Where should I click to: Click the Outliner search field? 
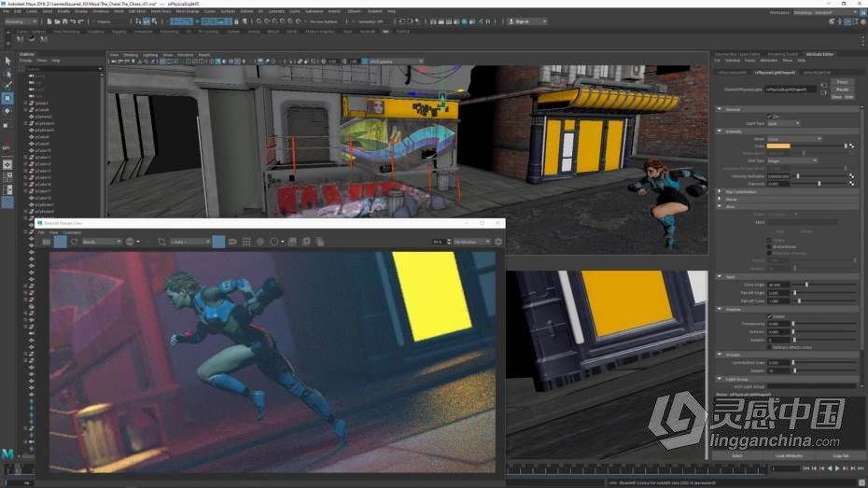(63, 69)
